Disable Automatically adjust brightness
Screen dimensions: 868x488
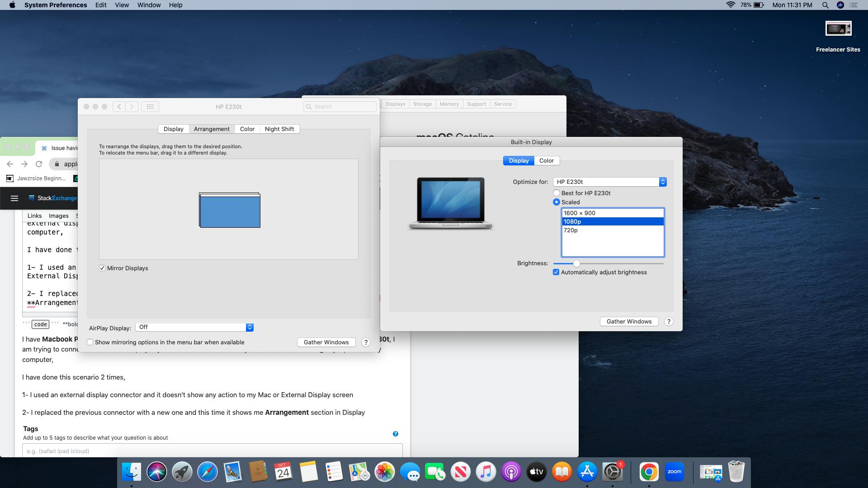[557, 272]
